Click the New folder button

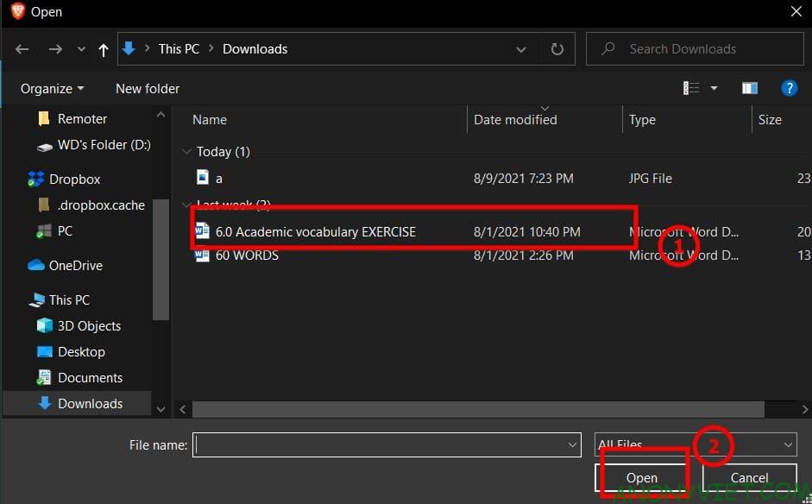coord(148,89)
